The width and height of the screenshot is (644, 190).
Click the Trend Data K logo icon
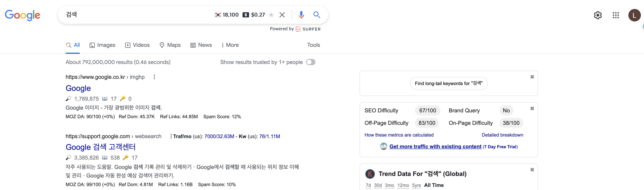(x=370, y=174)
